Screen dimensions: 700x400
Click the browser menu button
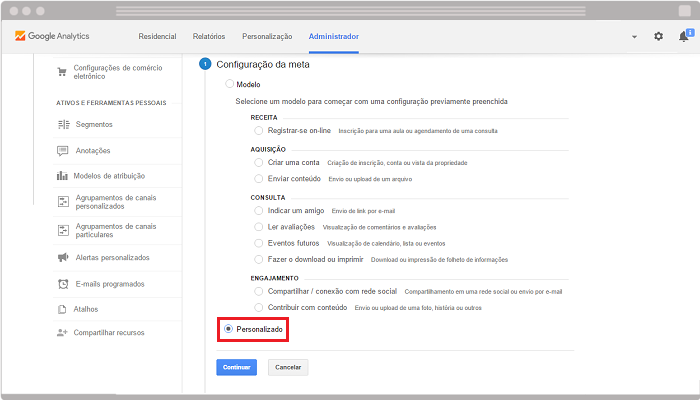pos(684,11)
